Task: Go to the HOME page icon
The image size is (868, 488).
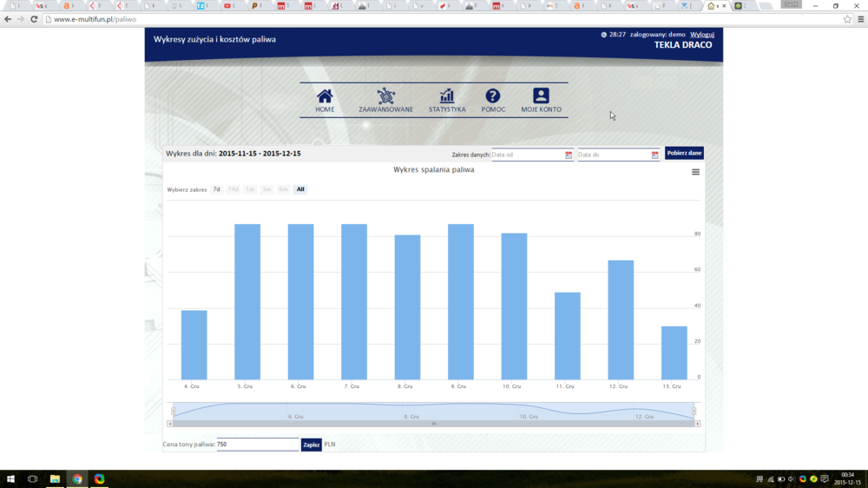Action: point(325,96)
